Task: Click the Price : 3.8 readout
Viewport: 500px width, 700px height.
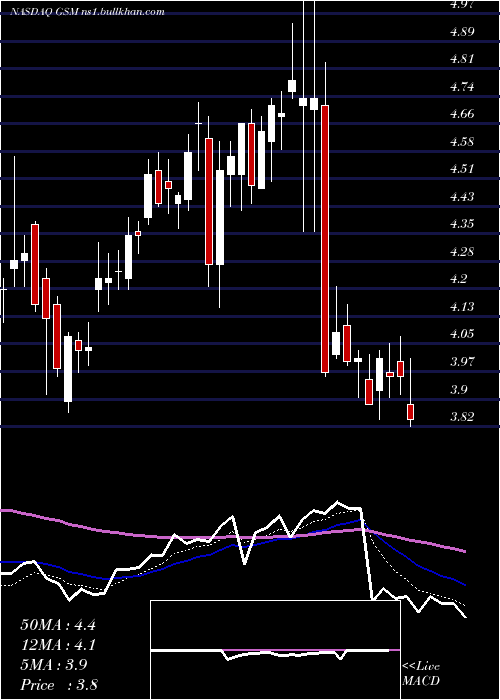Action: click(x=59, y=685)
